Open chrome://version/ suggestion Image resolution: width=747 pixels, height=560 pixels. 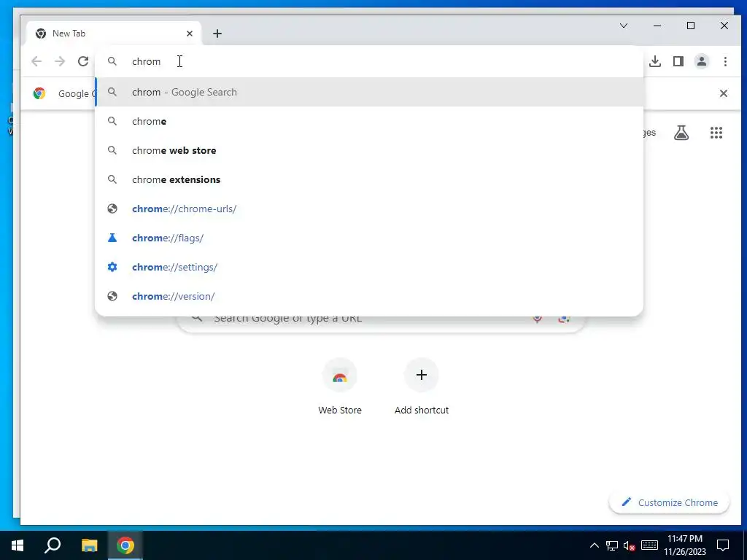(369, 296)
